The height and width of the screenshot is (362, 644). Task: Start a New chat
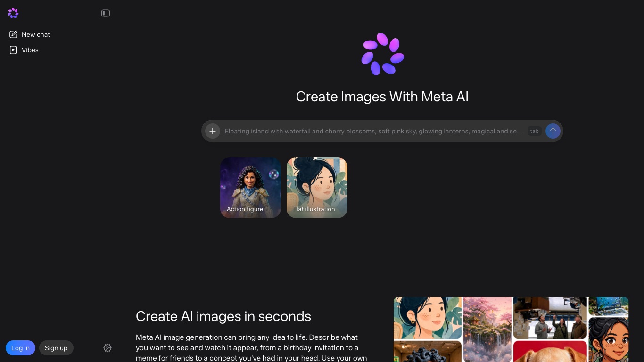[x=30, y=34]
